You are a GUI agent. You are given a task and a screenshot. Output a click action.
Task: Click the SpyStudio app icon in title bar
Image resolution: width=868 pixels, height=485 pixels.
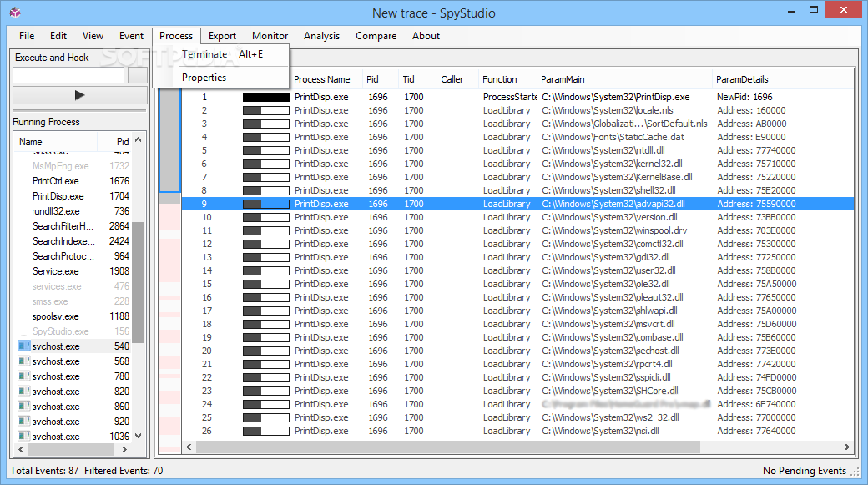(x=15, y=13)
